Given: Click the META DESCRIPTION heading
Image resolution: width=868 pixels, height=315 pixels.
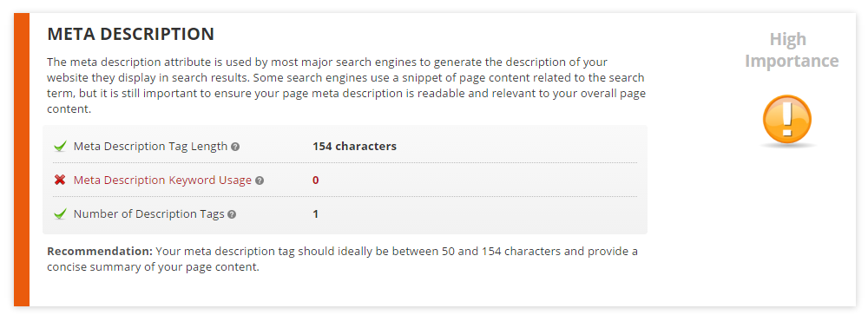Looking at the screenshot, I should pos(131,35).
